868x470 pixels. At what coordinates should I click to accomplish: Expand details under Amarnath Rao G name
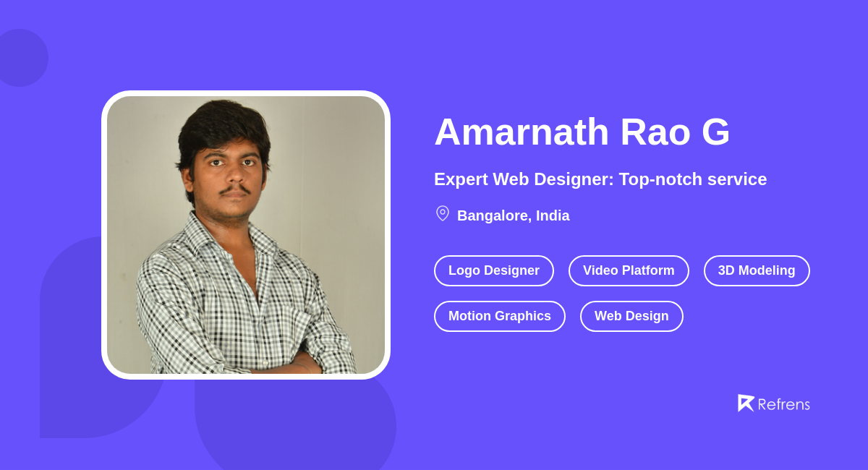coord(582,132)
